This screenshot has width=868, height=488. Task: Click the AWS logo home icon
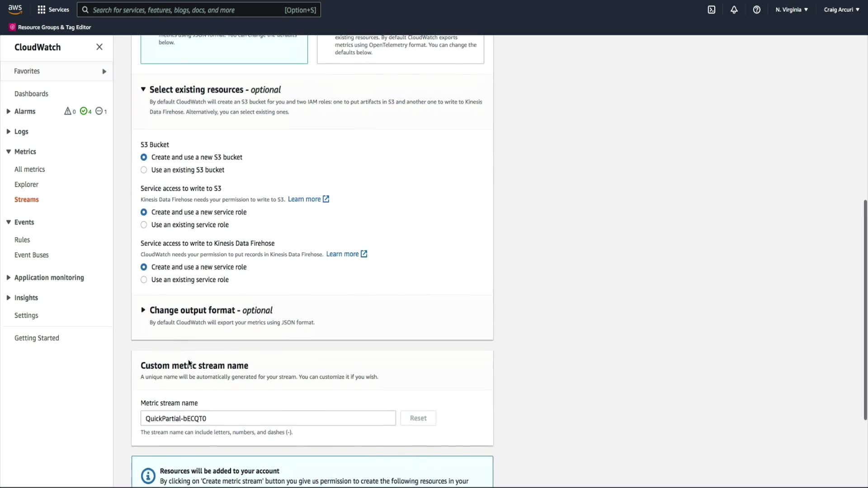click(x=15, y=9)
